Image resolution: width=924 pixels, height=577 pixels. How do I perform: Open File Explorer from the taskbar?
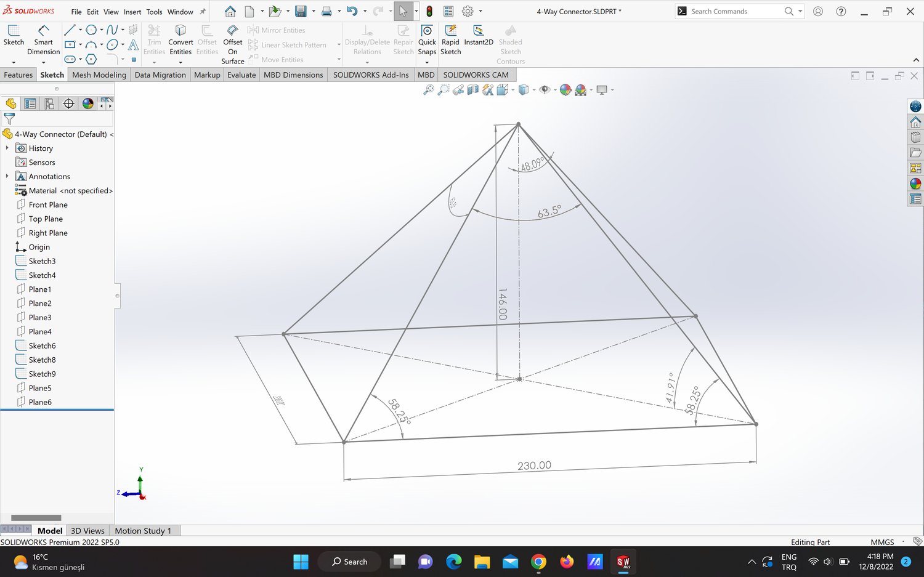(482, 562)
